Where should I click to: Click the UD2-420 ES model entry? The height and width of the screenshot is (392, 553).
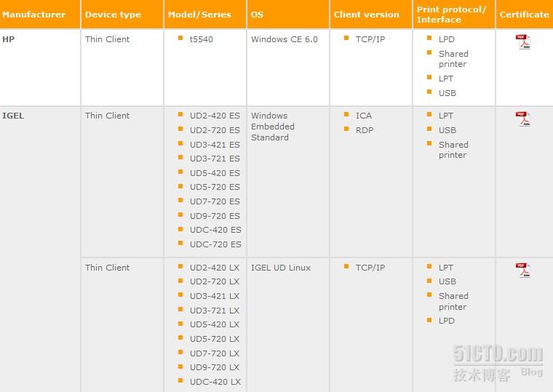(215, 116)
